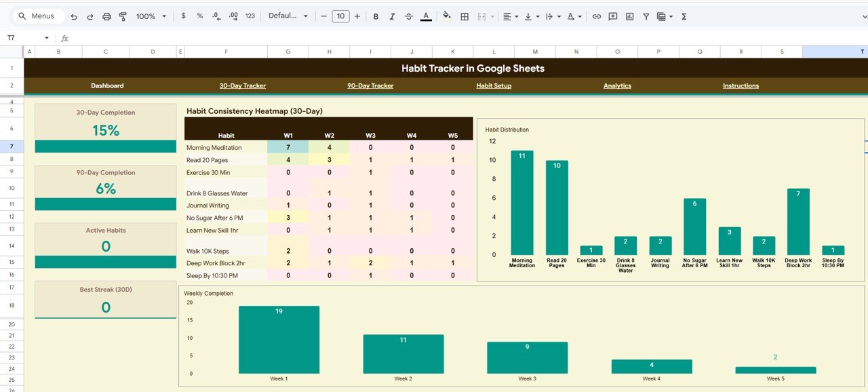This screenshot has width=868, height=392.
Task: Click the Insert comment icon
Action: coord(612,16)
